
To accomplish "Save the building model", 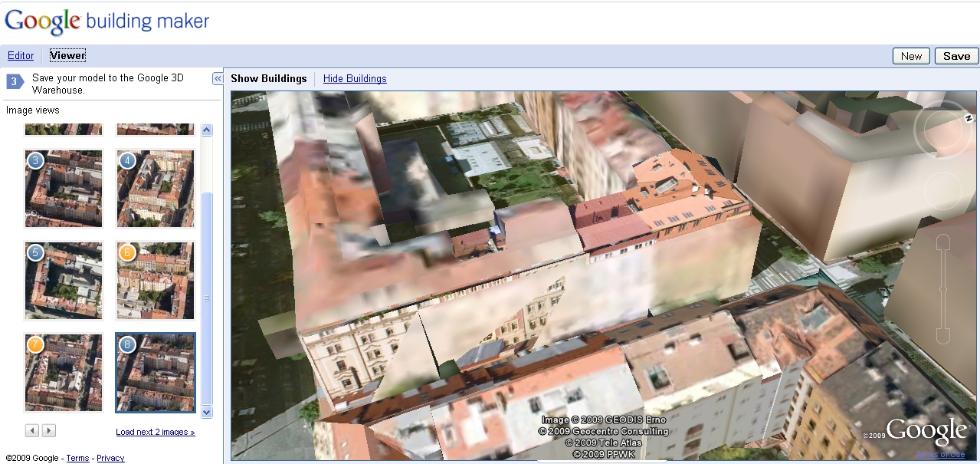I will [956, 56].
